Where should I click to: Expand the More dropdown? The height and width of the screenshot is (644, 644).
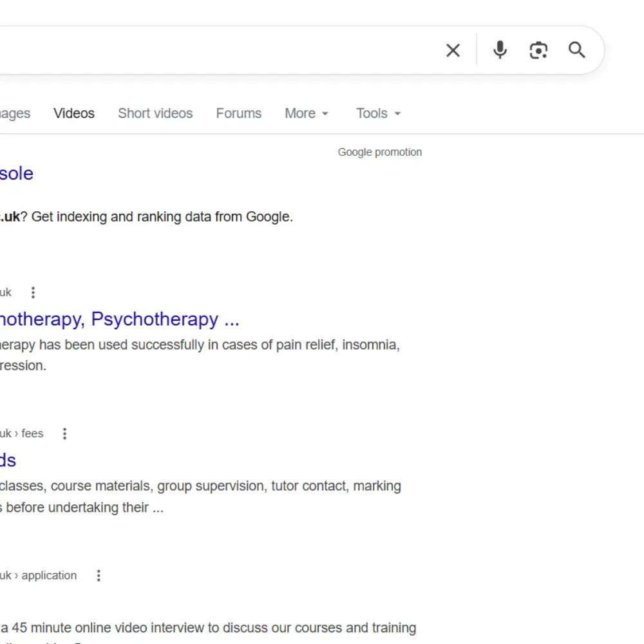pyautogui.click(x=307, y=113)
